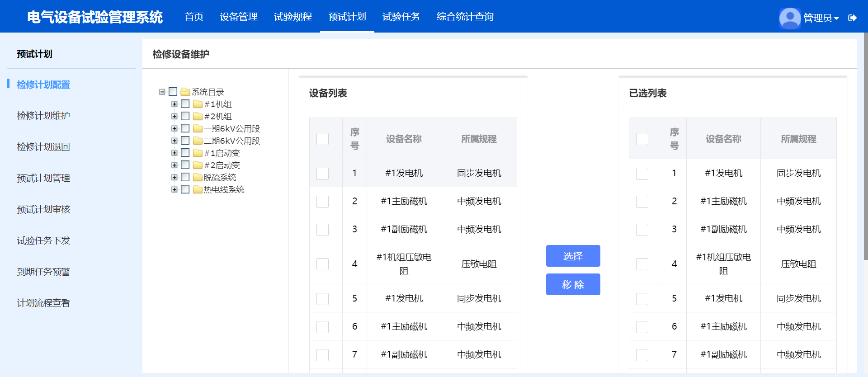Open 到期任务预警 in the sidebar

(43, 272)
